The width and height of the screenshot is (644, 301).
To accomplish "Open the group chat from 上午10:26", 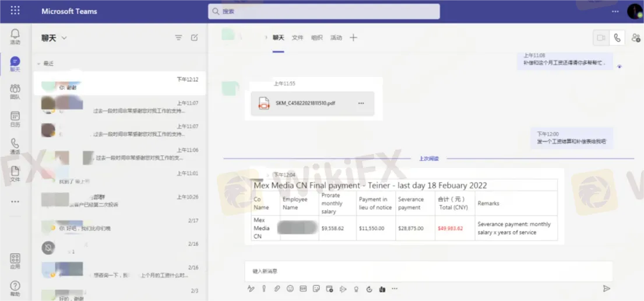I will coord(119,201).
